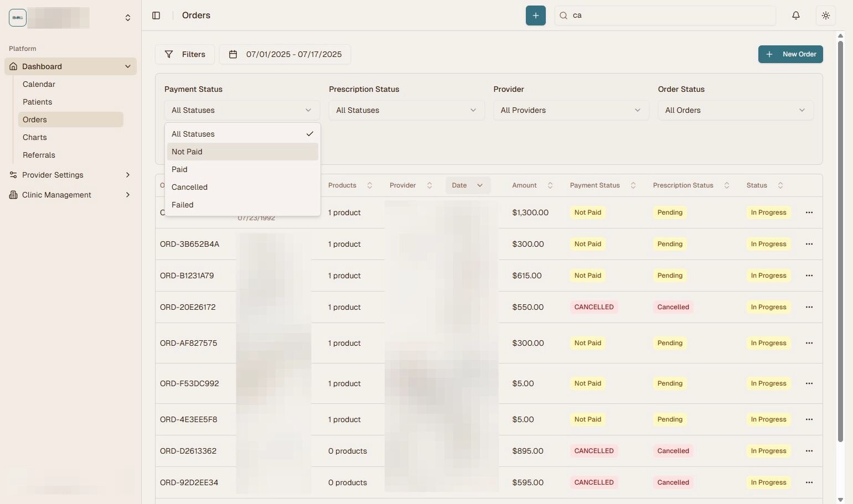This screenshot has width=853, height=504.
Task: Open the Order Status dropdown
Action: click(x=735, y=110)
